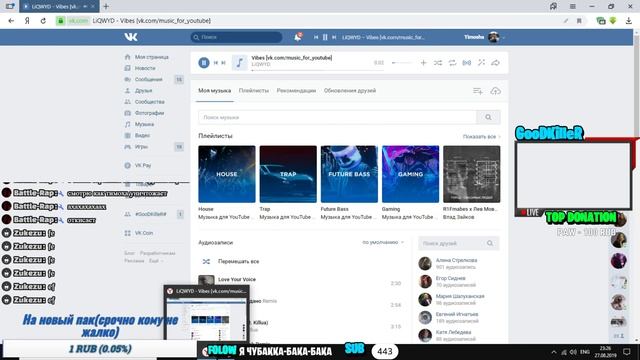Image resolution: width=640 pixels, height=360 pixels.
Task: Click upload audio cloud icon
Action: click(x=495, y=91)
